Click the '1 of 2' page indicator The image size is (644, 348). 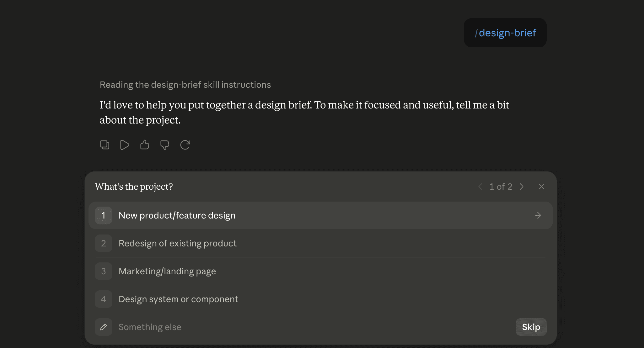501,187
